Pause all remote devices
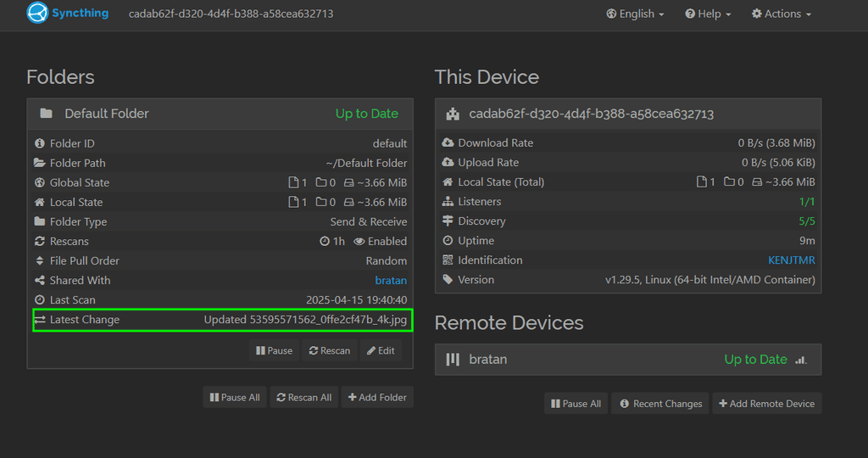 coord(576,404)
